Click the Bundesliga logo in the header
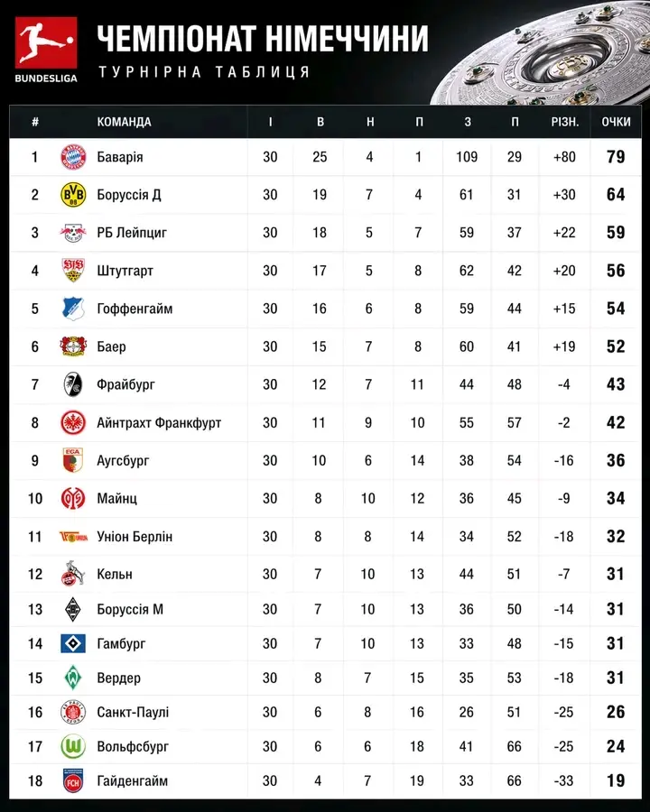Viewport: 650px width, 812px height. coord(46,49)
